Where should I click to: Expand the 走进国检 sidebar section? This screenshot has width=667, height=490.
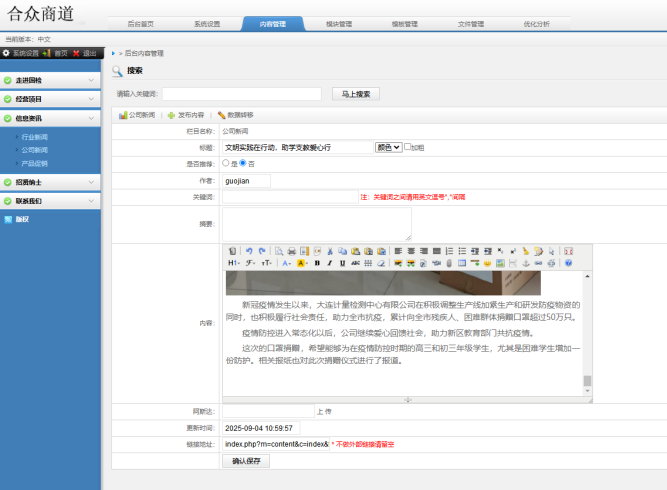click(50, 82)
